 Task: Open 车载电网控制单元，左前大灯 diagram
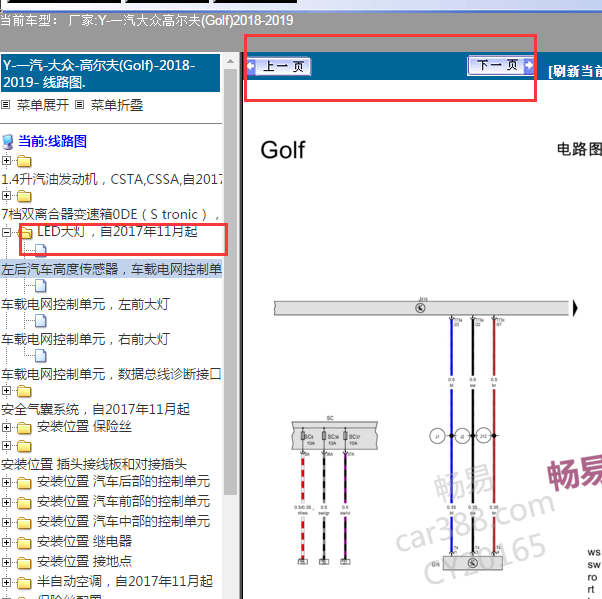[85, 304]
